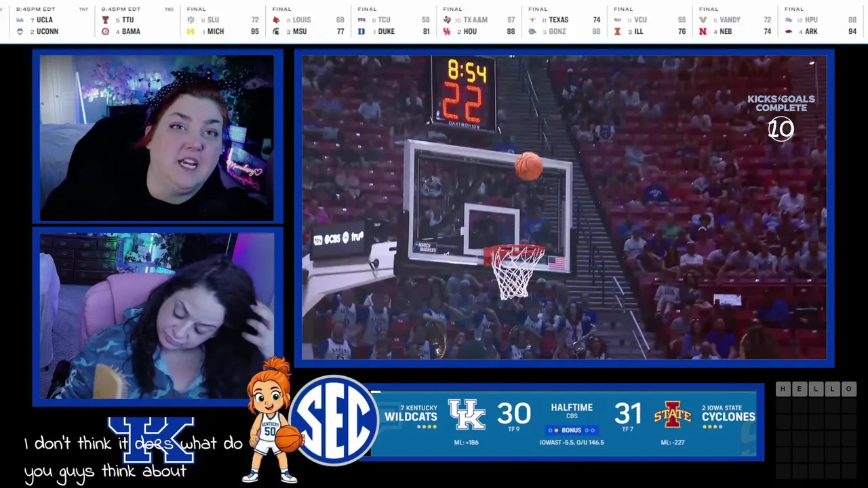The height and width of the screenshot is (488, 868).
Task: Click the UCLA logo in ticker
Action: 20,20
